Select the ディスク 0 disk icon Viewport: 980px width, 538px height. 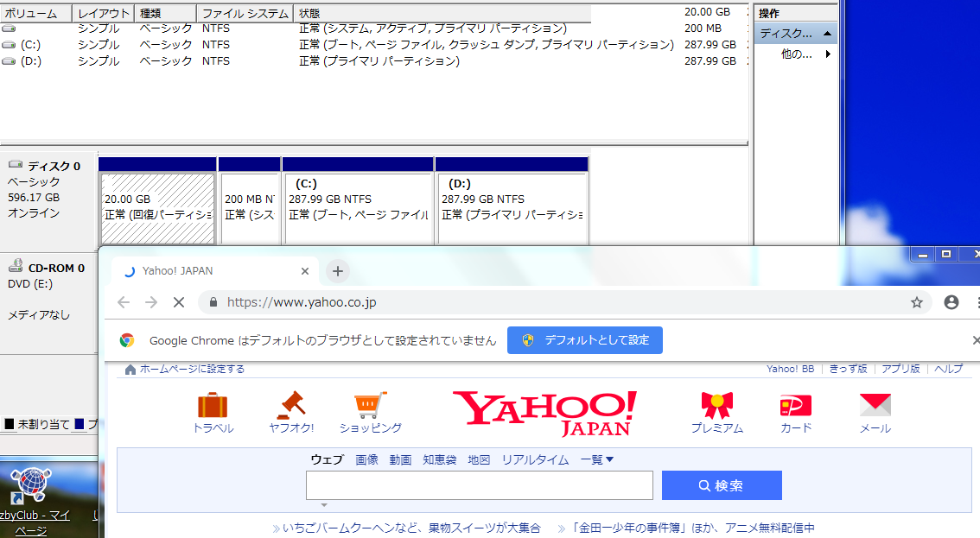(x=16, y=165)
